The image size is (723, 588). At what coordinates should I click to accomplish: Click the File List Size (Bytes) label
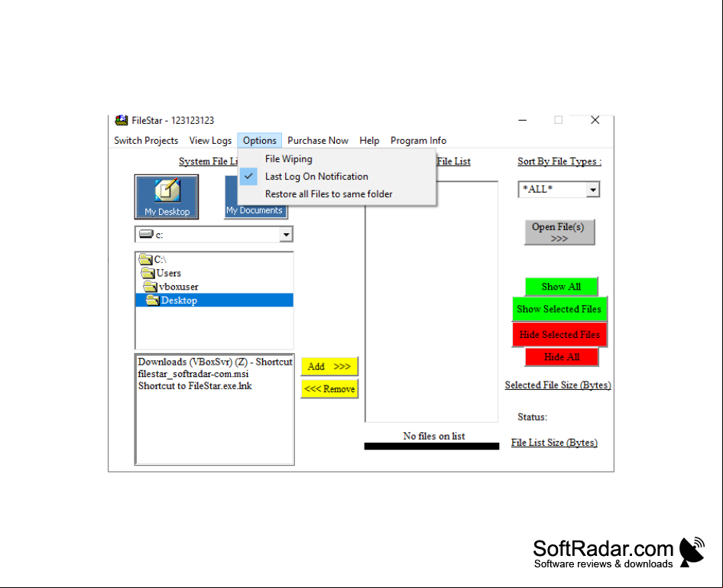554,443
